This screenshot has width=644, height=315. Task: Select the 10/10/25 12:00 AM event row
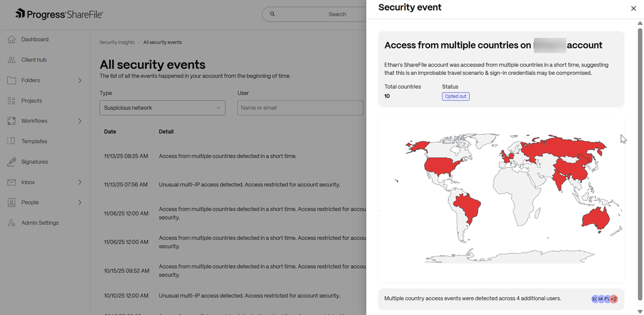click(x=233, y=296)
